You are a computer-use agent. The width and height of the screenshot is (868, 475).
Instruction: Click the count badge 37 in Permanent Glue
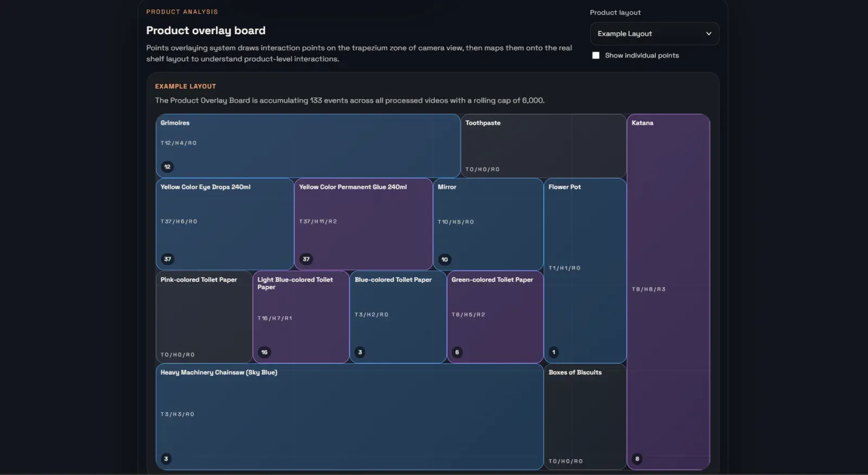pos(307,259)
